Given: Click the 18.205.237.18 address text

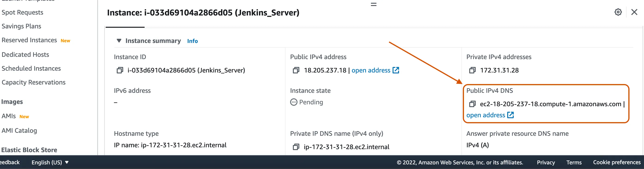Looking at the screenshot, I should click(325, 70).
